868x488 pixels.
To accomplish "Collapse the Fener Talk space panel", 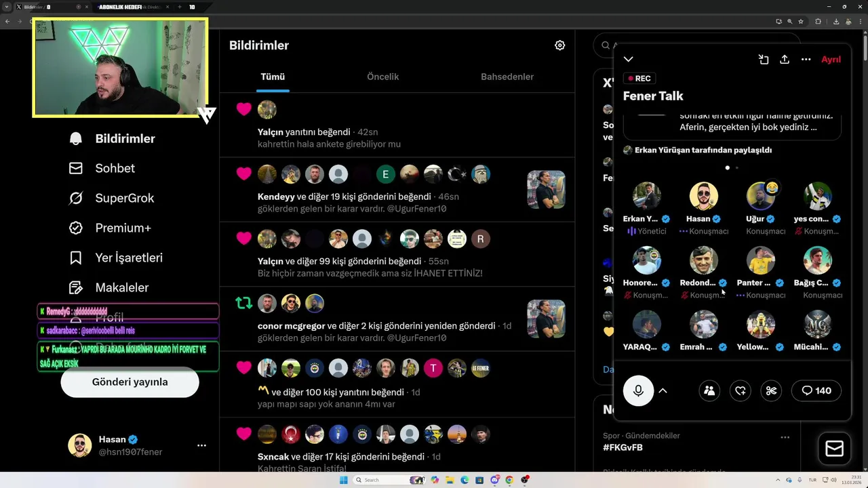I will pos(629,60).
